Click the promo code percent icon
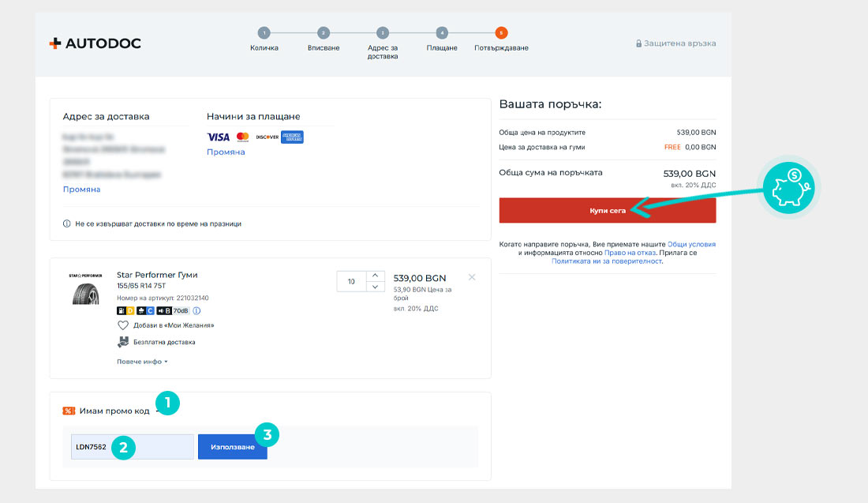The height and width of the screenshot is (503, 868). click(x=69, y=411)
